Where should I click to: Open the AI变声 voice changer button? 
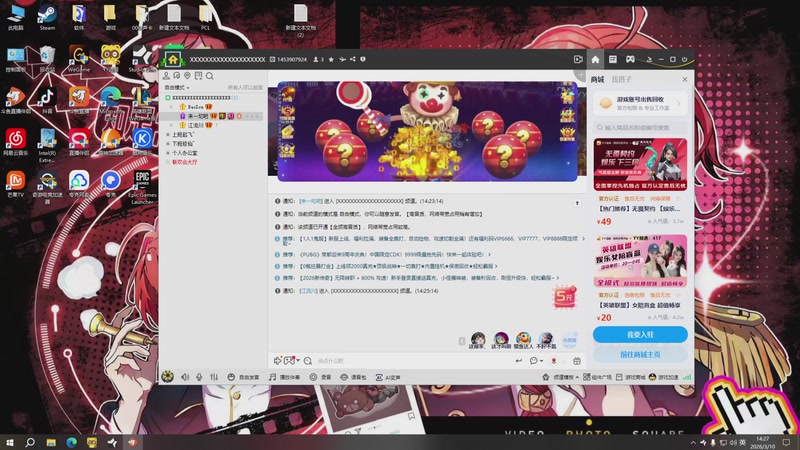(x=388, y=377)
